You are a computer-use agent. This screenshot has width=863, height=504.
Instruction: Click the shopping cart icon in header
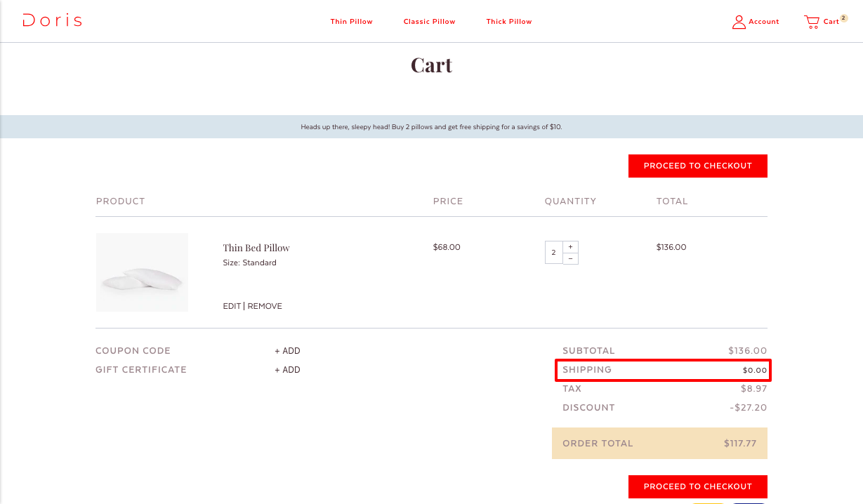click(812, 22)
